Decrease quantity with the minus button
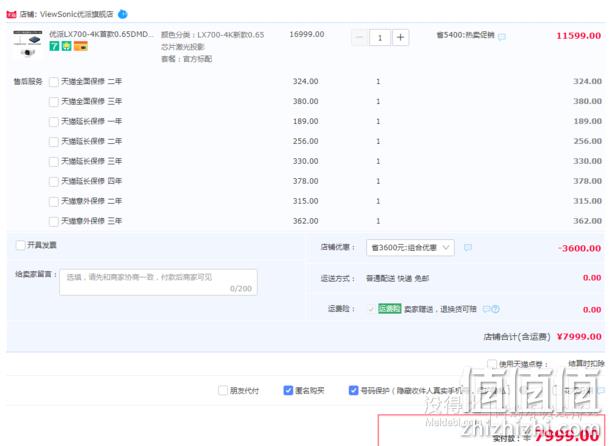Viewport: 610px width, 446px height. 359,37
